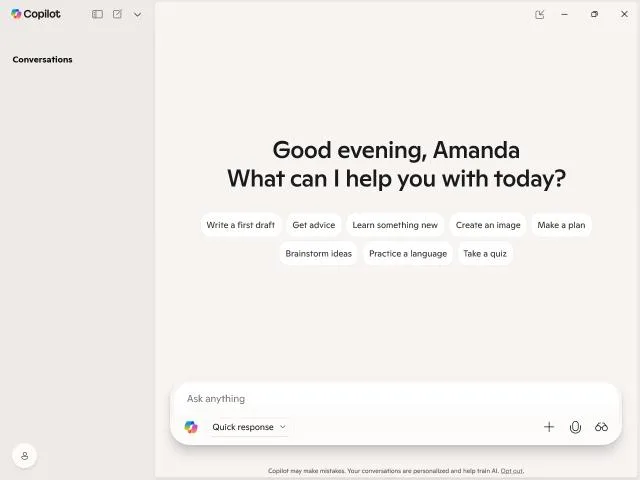The image size is (640, 480).
Task: Activate the microphone voice input
Action: click(575, 427)
